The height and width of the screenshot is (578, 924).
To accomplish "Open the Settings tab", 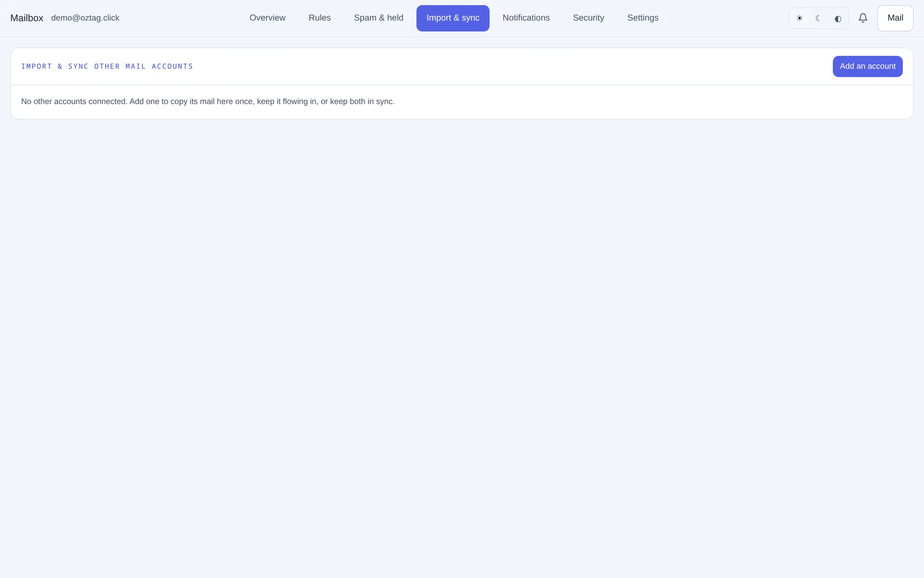I will point(643,18).
